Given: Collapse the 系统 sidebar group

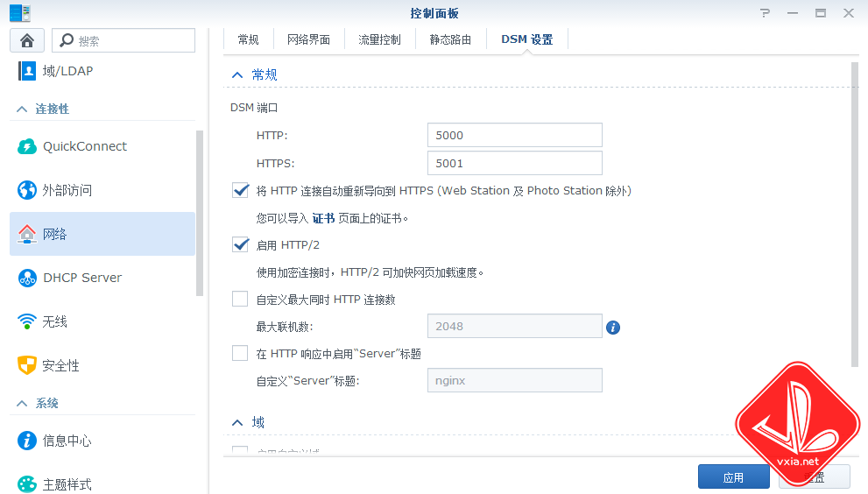Looking at the screenshot, I should 22,403.
